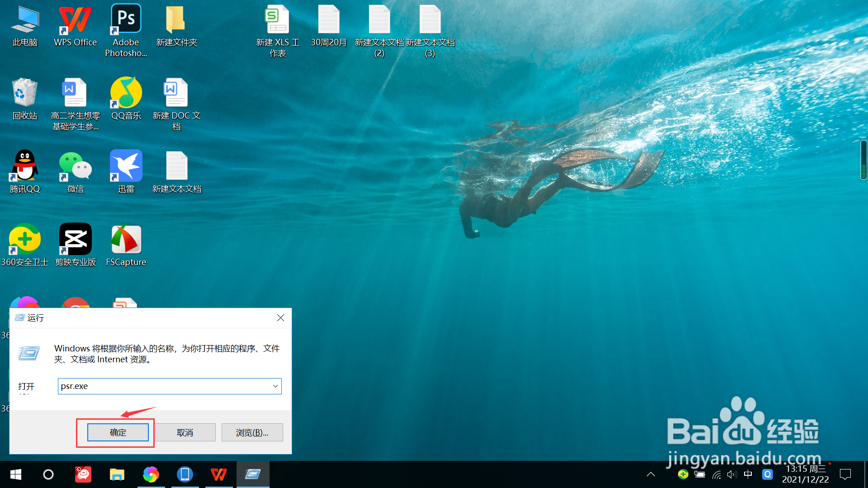The width and height of the screenshot is (868, 488).
Task: Open Cortana search circle on taskbar
Action: click(x=48, y=474)
